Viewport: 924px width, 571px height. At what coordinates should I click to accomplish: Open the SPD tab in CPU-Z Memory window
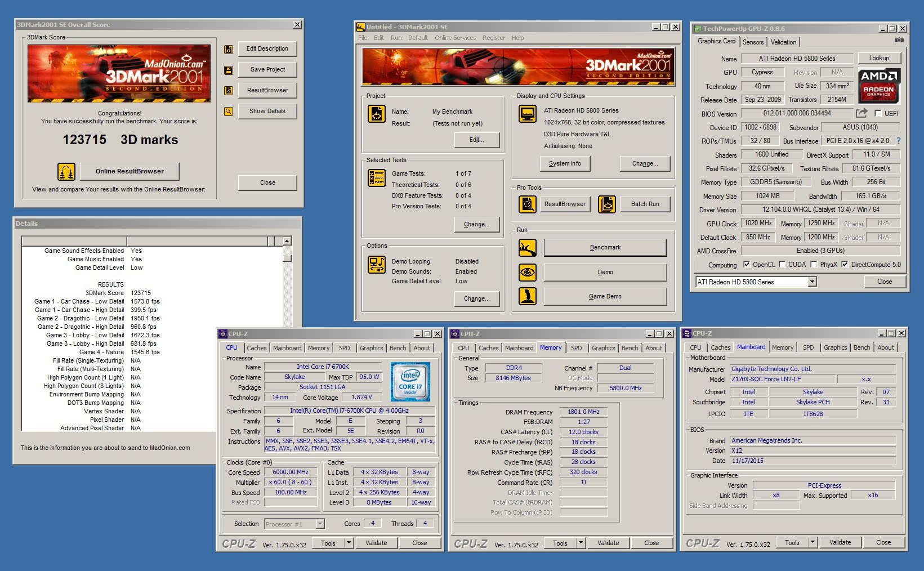[577, 348]
